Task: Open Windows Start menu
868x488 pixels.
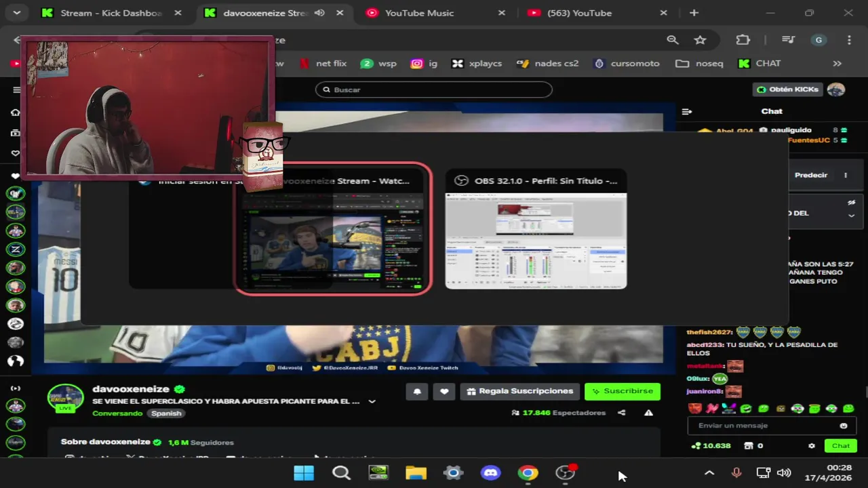Action: (x=304, y=473)
